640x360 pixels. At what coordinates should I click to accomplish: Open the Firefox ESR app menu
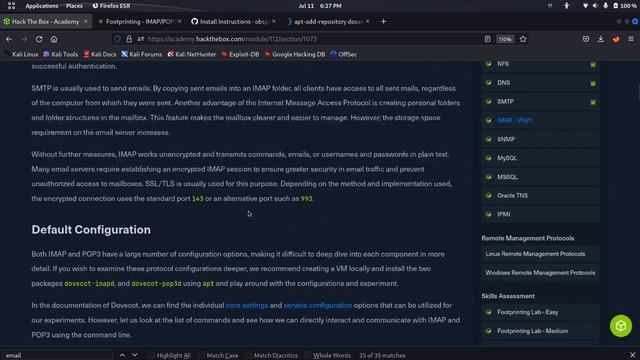pyautogui.click(x=111, y=6)
